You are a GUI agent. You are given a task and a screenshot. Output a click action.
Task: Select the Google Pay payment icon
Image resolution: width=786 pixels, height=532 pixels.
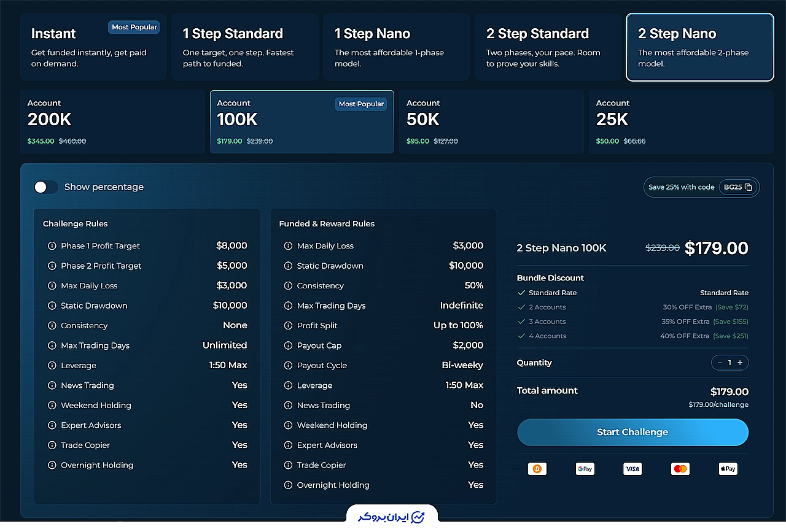(x=585, y=469)
